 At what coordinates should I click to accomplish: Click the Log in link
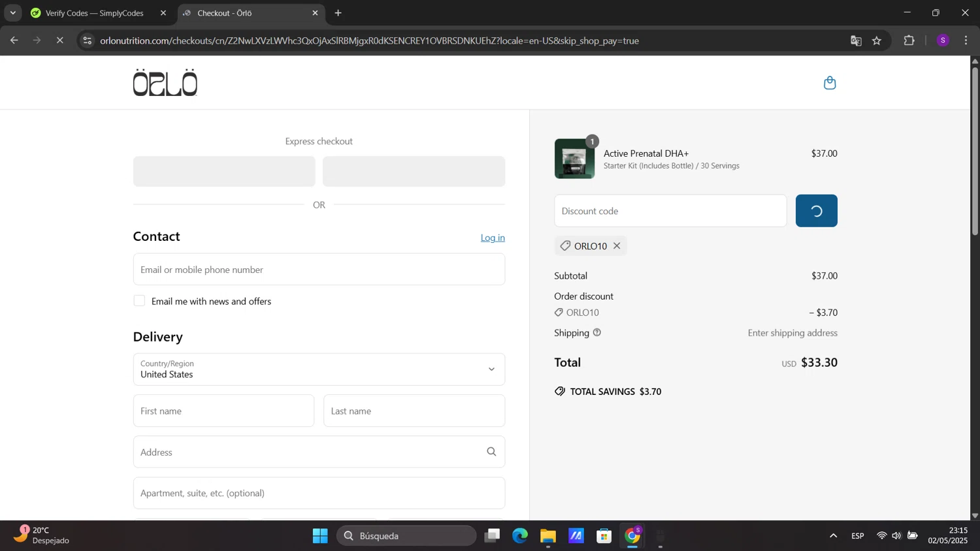pos(493,238)
